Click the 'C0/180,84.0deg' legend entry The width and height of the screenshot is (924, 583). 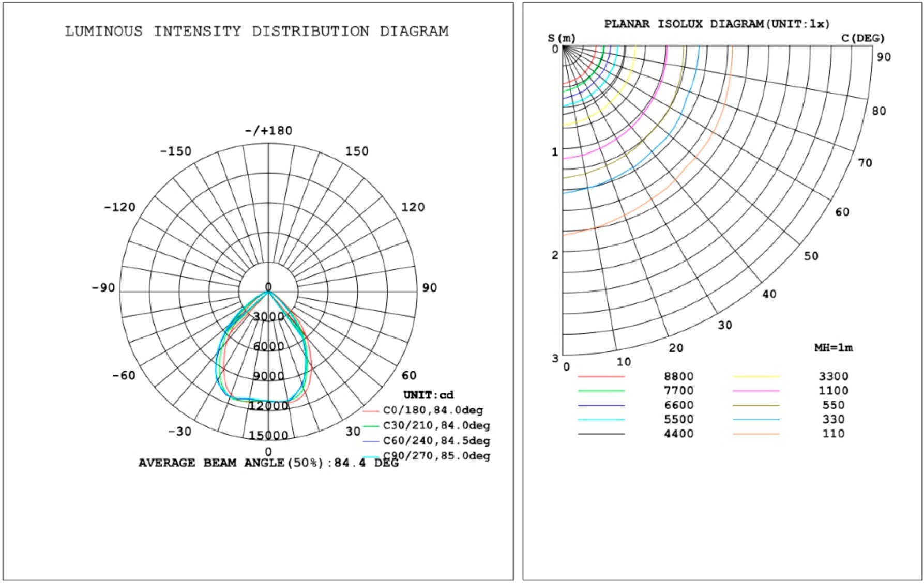tap(433, 410)
